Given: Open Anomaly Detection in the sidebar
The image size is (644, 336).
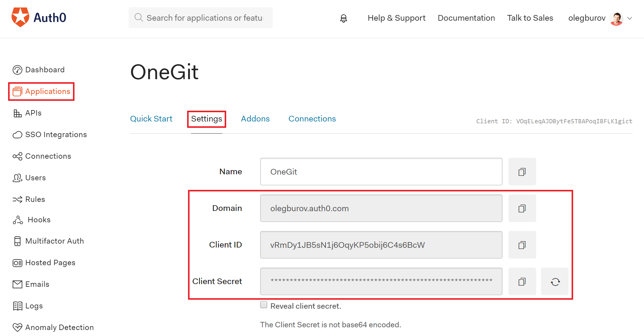Looking at the screenshot, I should (59, 327).
